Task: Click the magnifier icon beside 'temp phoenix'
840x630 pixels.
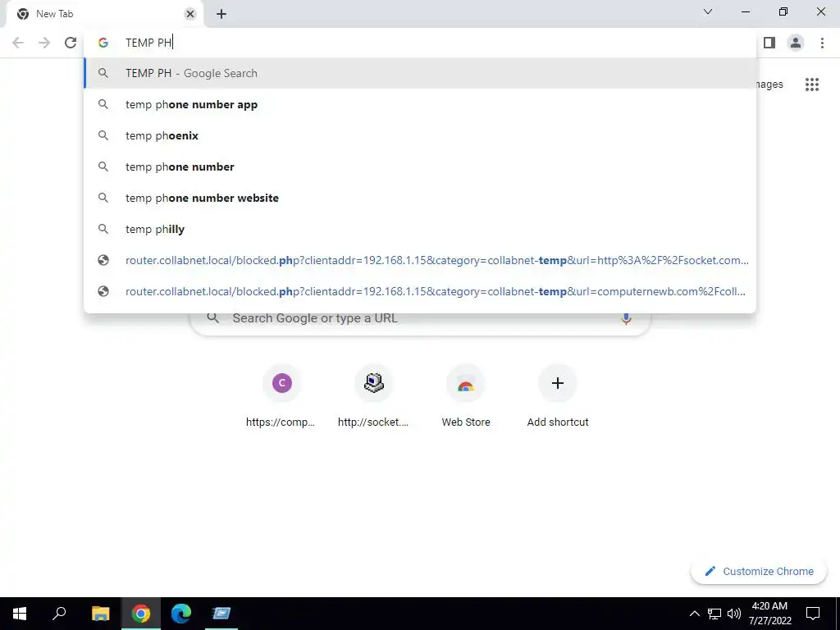Action: tap(103, 135)
